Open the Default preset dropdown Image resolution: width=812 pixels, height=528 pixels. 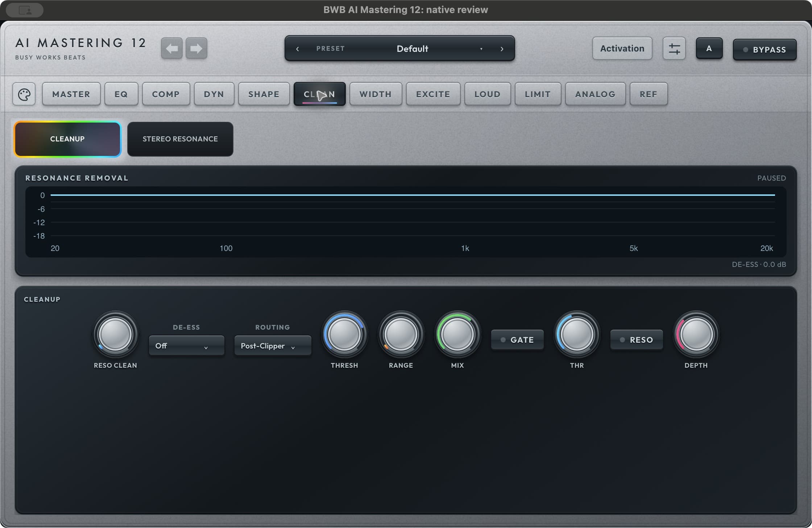(x=412, y=49)
